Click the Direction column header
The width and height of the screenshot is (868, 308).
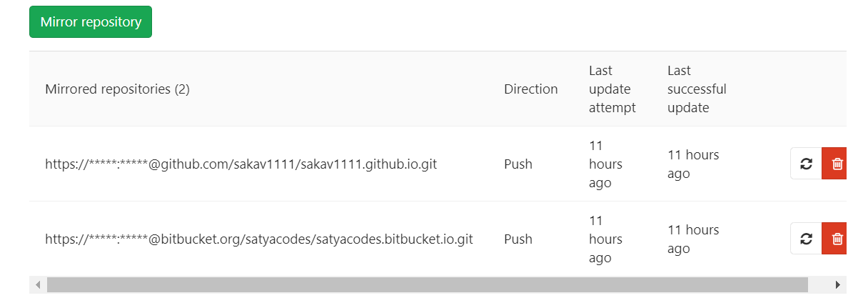pyautogui.click(x=530, y=89)
